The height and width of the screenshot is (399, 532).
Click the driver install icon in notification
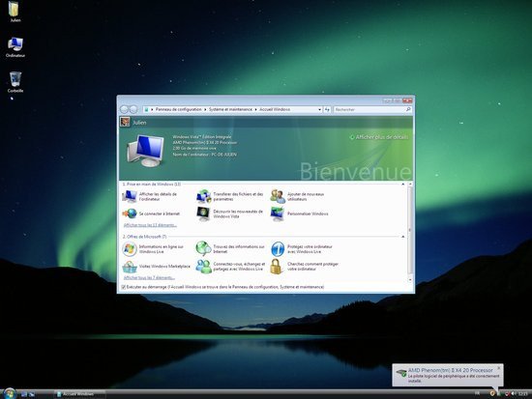click(x=401, y=373)
